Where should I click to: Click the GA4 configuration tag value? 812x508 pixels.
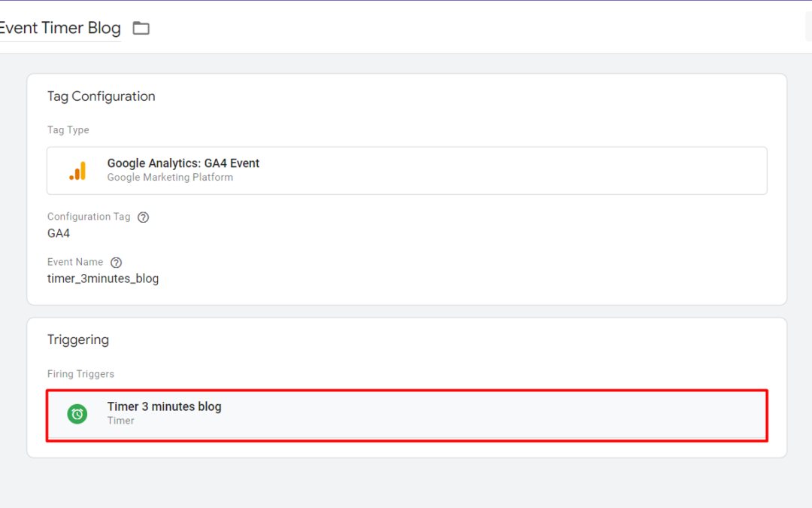(59, 233)
